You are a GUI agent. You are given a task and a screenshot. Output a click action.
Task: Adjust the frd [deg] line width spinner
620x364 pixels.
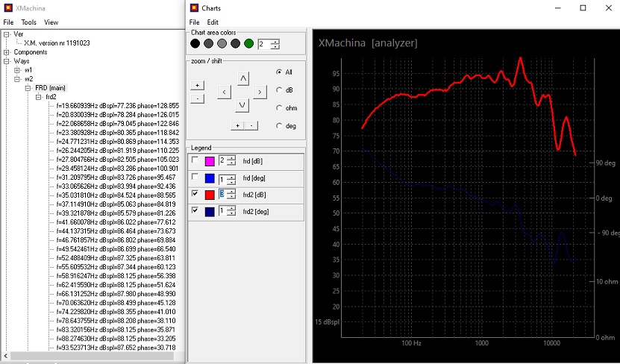pos(232,180)
